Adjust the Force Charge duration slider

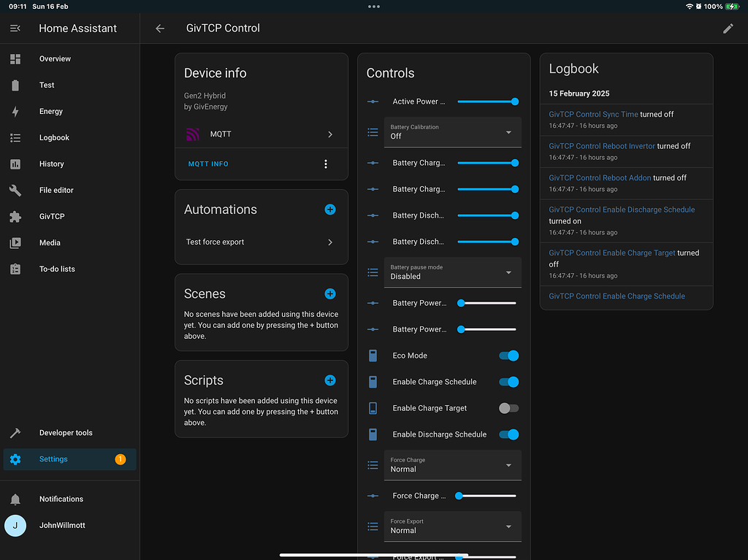[486, 496]
